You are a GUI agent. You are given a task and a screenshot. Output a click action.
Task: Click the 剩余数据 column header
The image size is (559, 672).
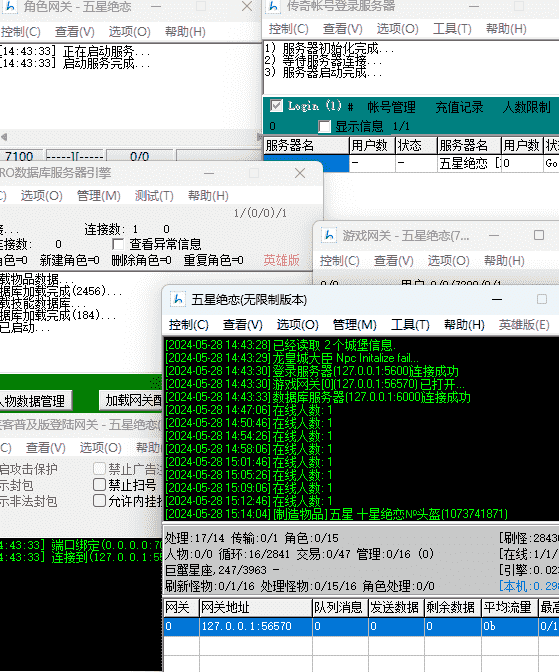pyautogui.click(x=453, y=607)
